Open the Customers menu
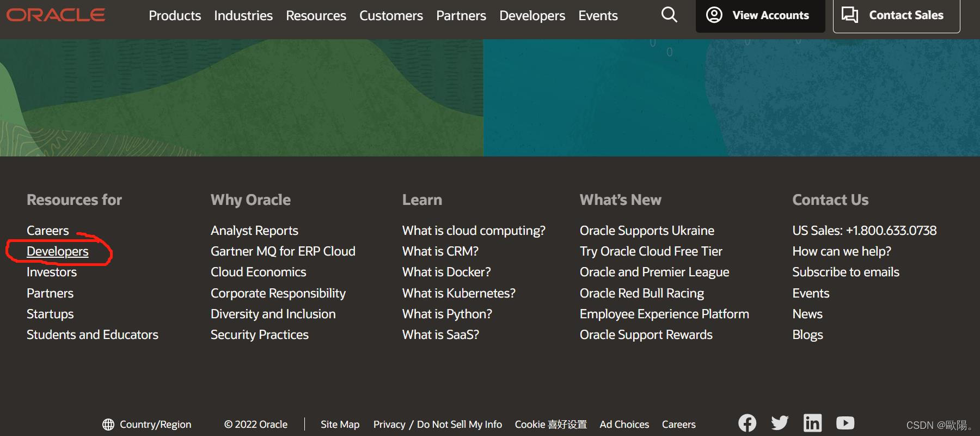Viewport: 980px width, 436px height. [391, 16]
